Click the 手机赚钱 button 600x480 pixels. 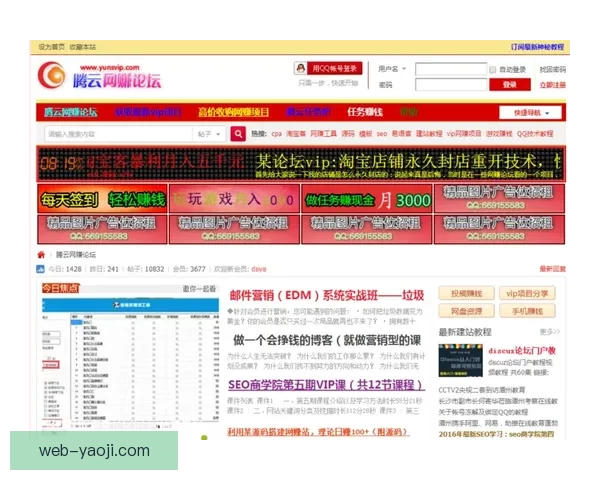[x=527, y=311]
